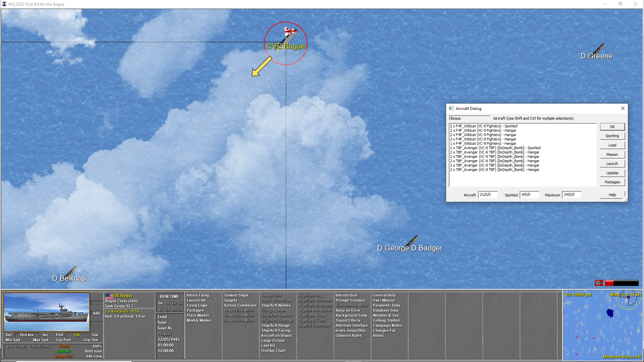Click the D Belknap destroyer icon
Image resolution: width=644 pixels, height=362 pixels.
(71, 271)
